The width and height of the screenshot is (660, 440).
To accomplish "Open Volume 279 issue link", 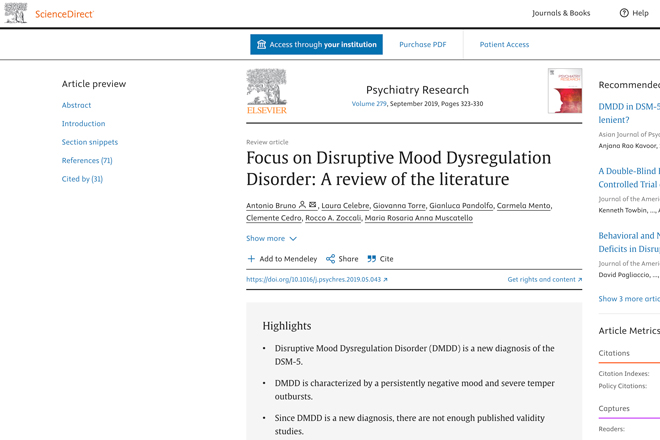I will pos(369,104).
